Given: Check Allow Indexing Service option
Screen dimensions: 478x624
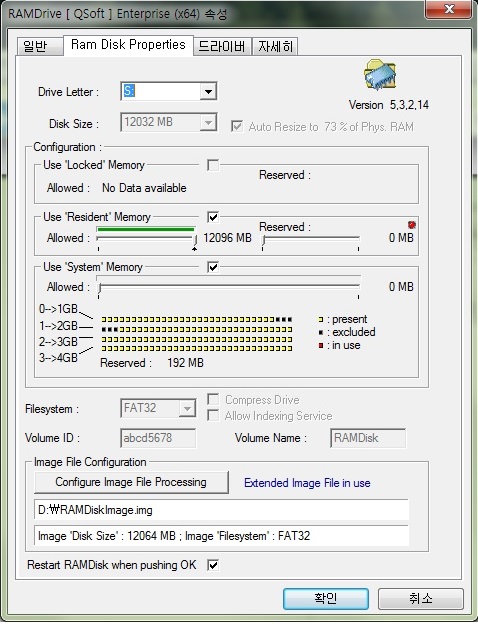Looking at the screenshot, I should coord(213,415).
